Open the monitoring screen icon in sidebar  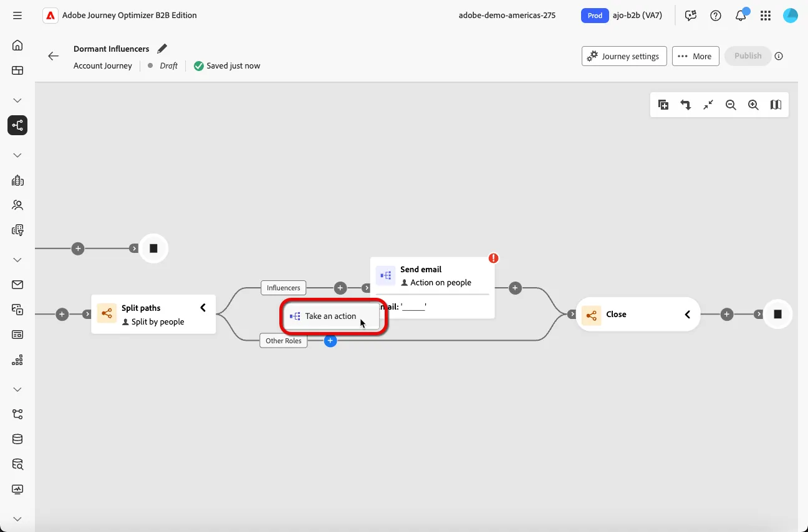[17, 490]
